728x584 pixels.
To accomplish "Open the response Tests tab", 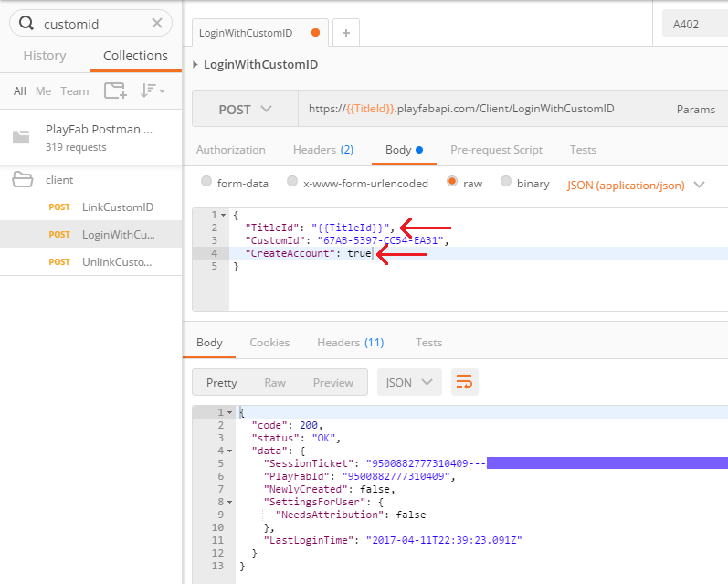I will [429, 343].
